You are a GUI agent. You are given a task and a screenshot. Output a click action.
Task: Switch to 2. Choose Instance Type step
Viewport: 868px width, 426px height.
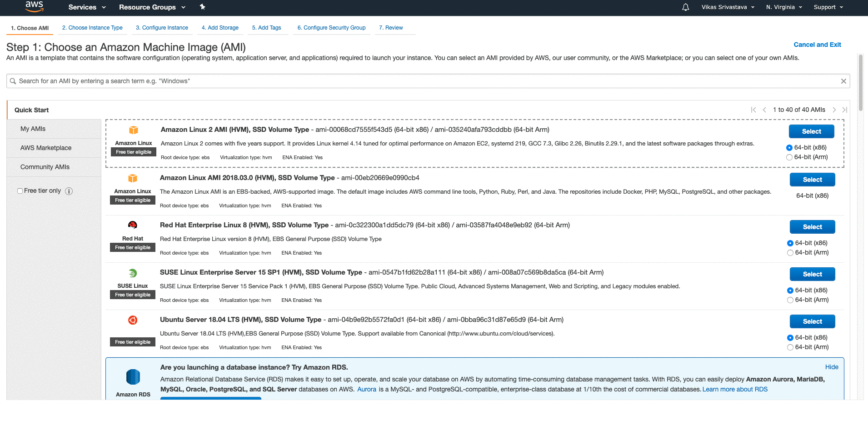[x=92, y=28]
